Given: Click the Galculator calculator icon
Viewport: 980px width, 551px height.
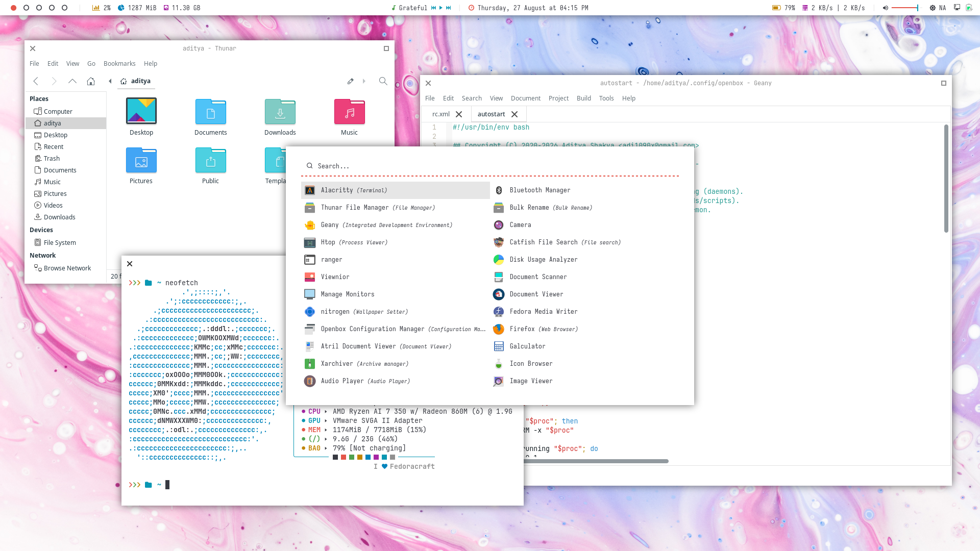Looking at the screenshot, I should coord(499,346).
